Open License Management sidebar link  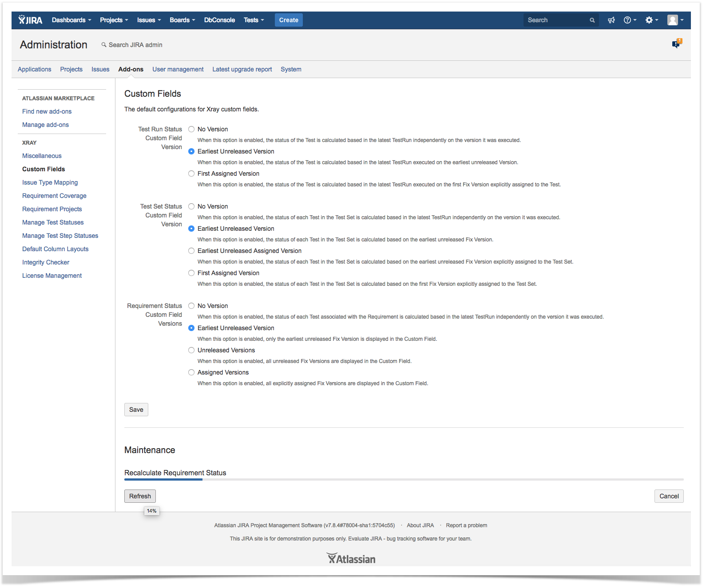point(52,276)
